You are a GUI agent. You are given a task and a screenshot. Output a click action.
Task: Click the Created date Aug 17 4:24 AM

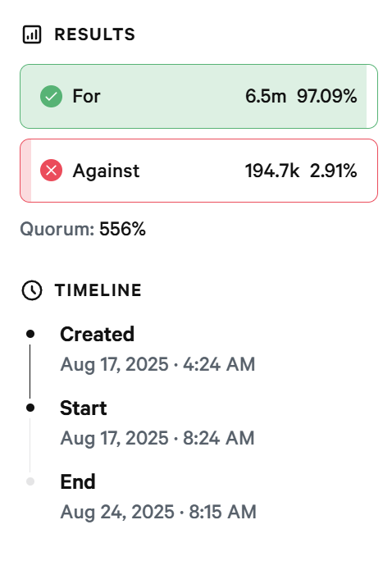[x=157, y=365]
